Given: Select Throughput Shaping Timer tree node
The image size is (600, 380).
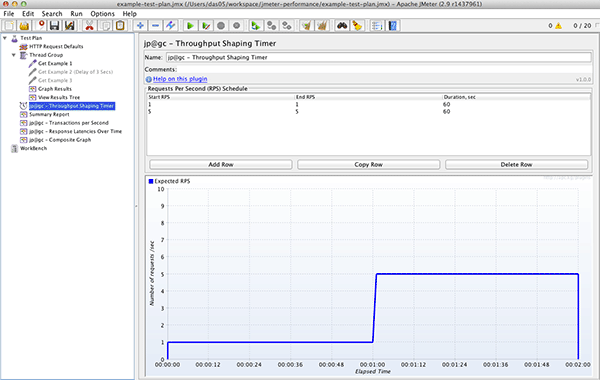Looking at the screenshot, I should [72, 106].
